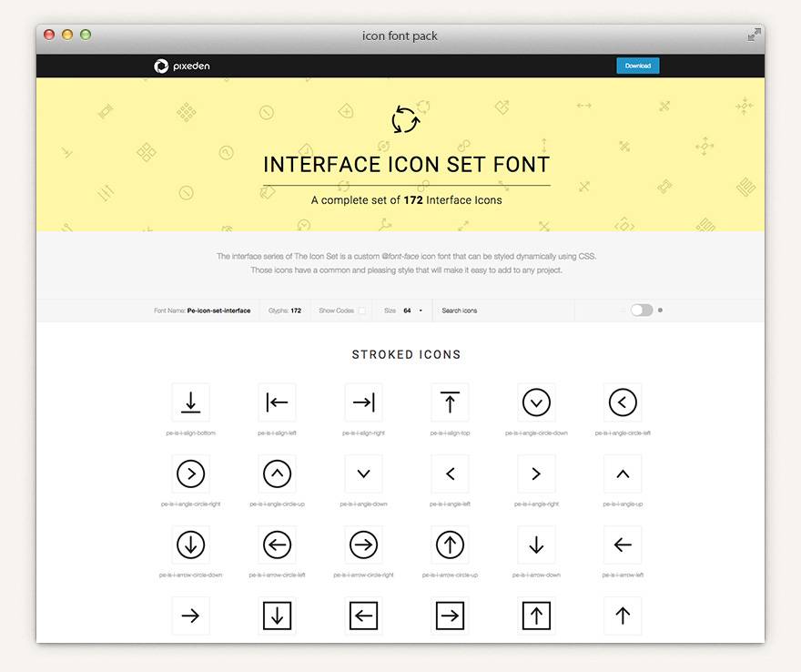Select the angle-circle-left icon
The width and height of the screenshot is (801, 672).
pyautogui.click(x=623, y=402)
